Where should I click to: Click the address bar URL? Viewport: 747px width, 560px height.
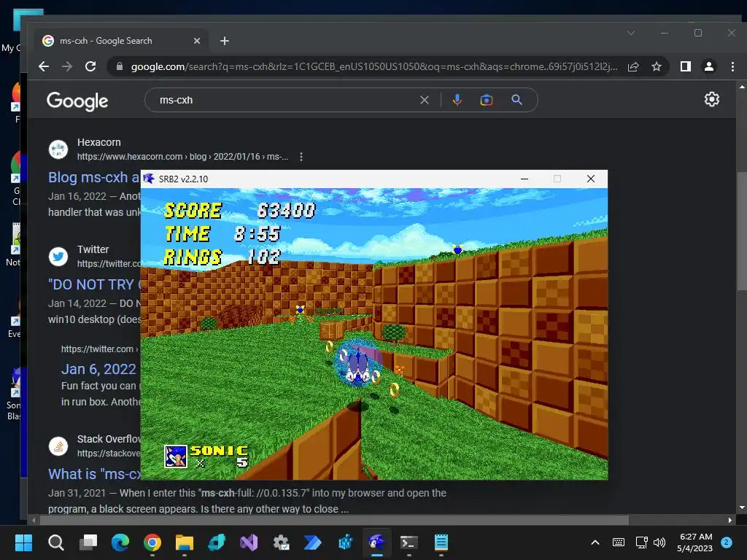pos(374,66)
